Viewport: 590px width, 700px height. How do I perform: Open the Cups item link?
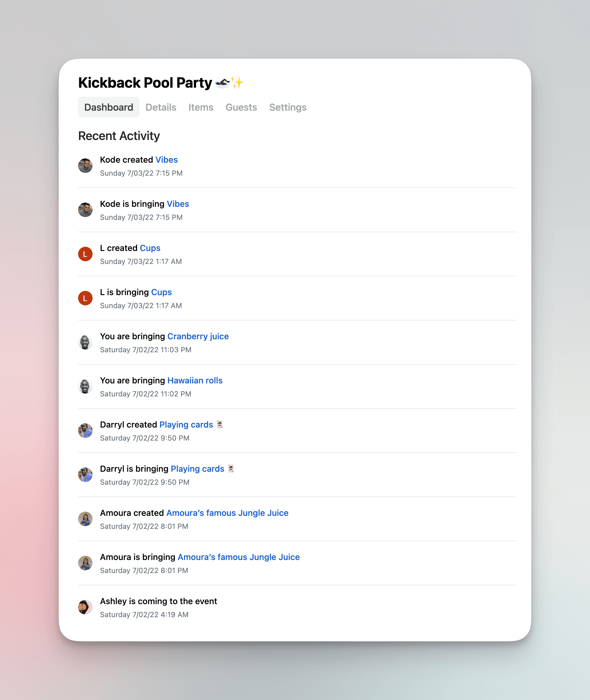point(150,248)
